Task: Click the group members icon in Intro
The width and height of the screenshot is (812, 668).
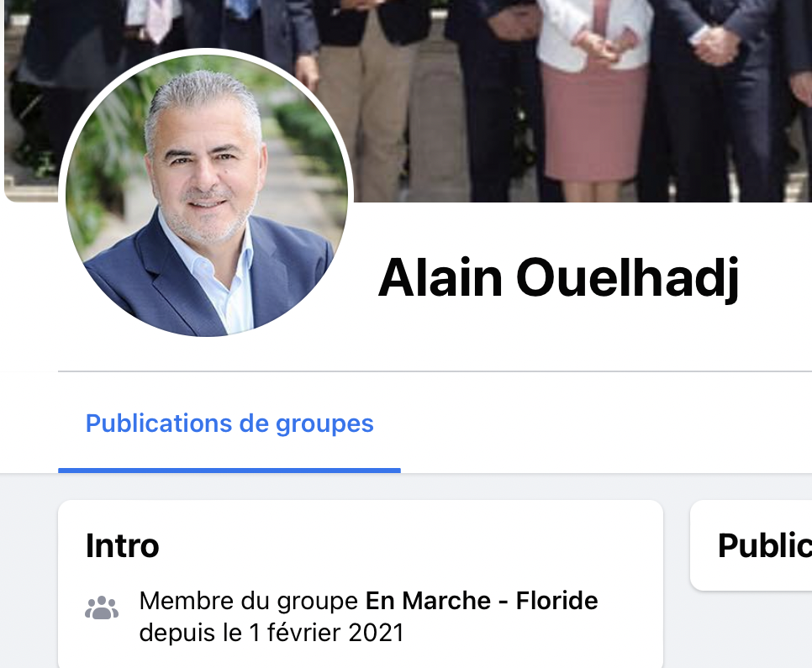Action: pyautogui.click(x=102, y=608)
